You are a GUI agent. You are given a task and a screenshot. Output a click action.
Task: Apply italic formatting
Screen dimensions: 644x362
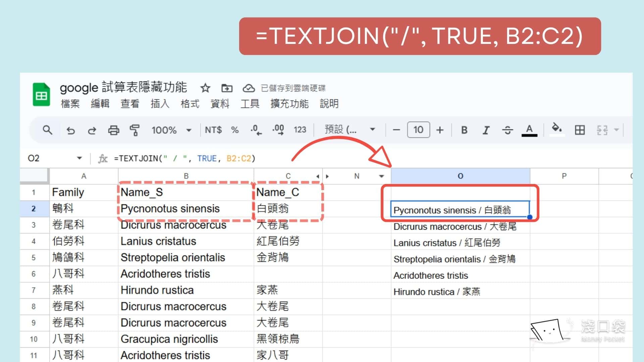486,130
